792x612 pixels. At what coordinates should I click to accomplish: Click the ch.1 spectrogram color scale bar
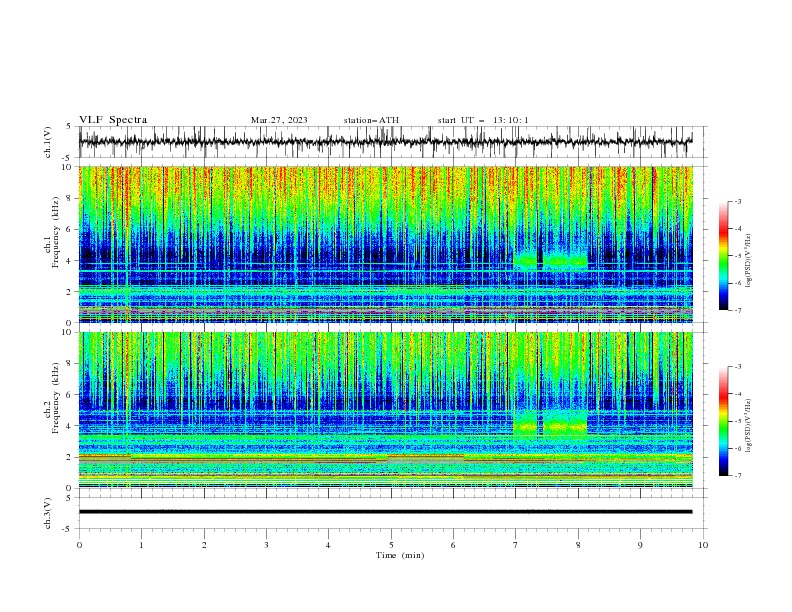[x=724, y=256]
